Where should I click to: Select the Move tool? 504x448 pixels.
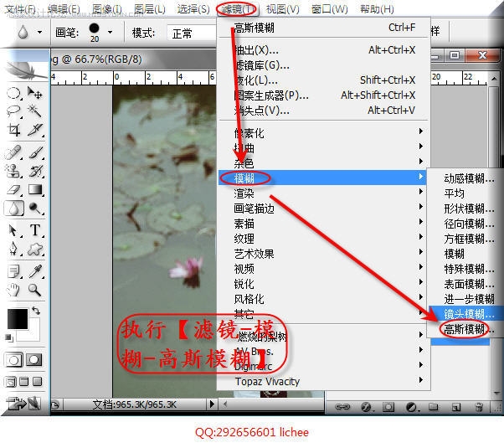[34, 93]
